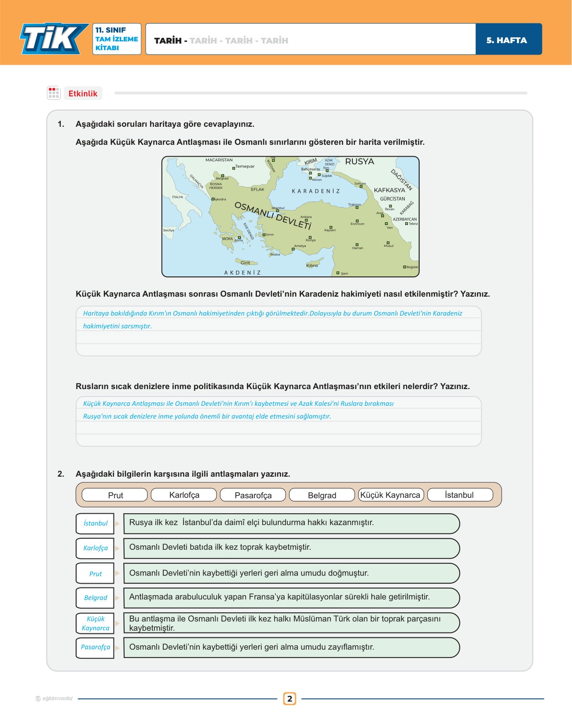Viewport: 572px width, 728px height.
Task: Click the question about 'sıcak denizlere inme politikasında'
Action: pyautogui.click(x=272, y=386)
